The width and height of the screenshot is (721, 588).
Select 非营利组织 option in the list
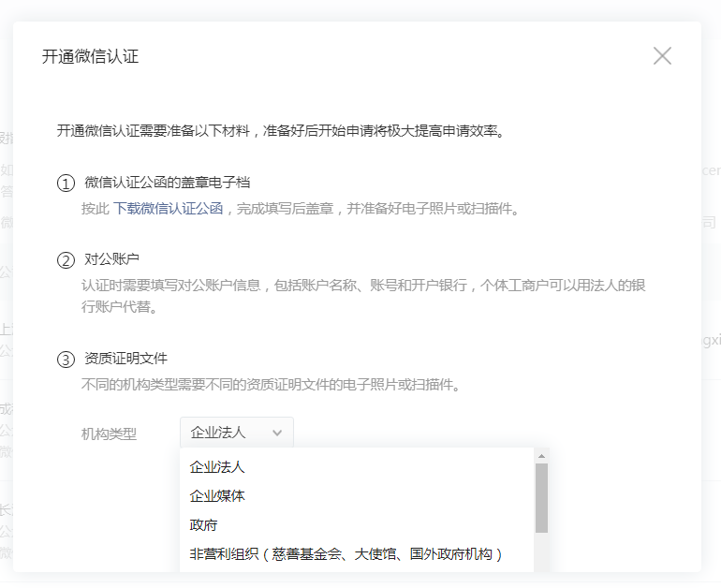click(357, 554)
